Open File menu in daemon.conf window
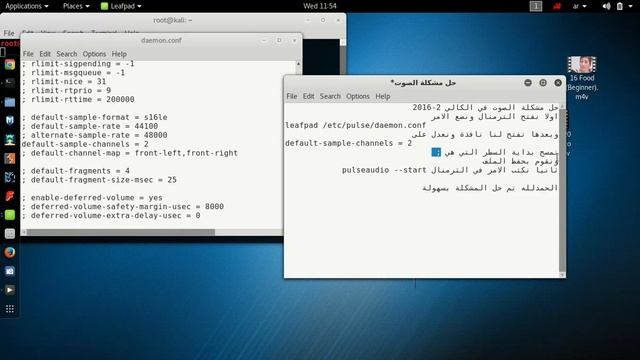This screenshot has width=640, height=360. pos(28,54)
